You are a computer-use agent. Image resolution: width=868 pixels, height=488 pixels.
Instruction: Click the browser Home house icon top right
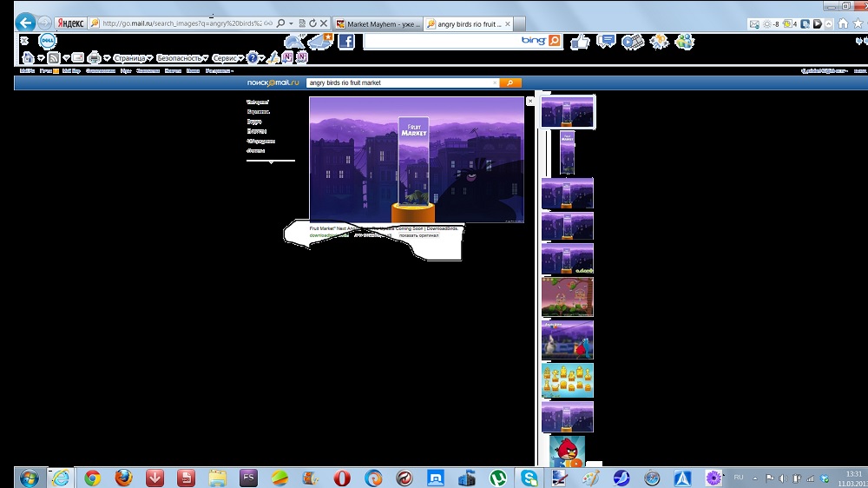point(843,23)
